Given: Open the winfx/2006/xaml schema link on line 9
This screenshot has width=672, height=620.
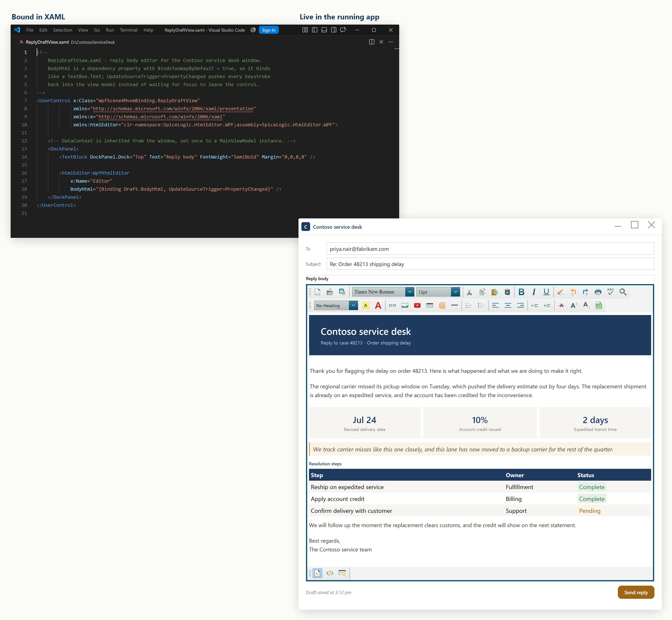Looking at the screenshot, I should pos(160,117).
